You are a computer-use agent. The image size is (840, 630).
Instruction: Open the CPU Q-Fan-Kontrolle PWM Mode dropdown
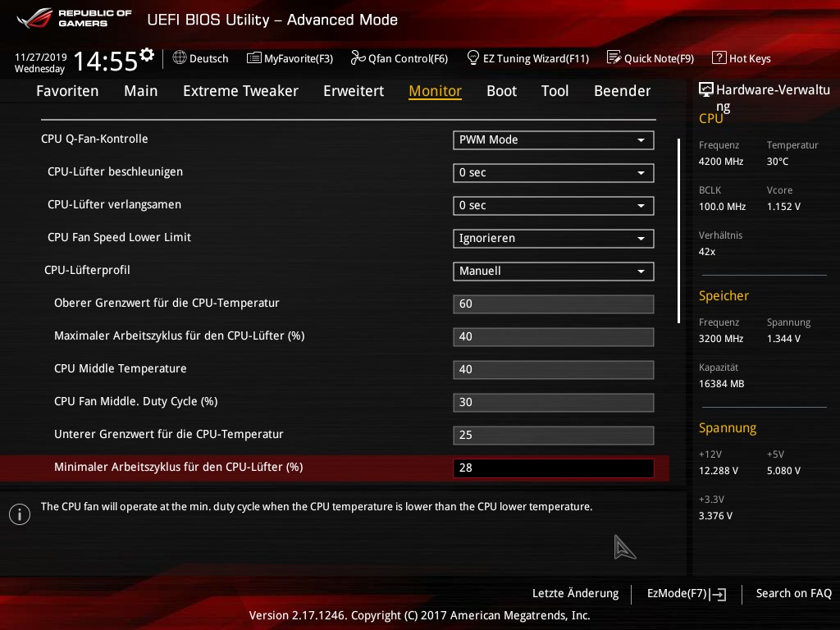(554, 139)
